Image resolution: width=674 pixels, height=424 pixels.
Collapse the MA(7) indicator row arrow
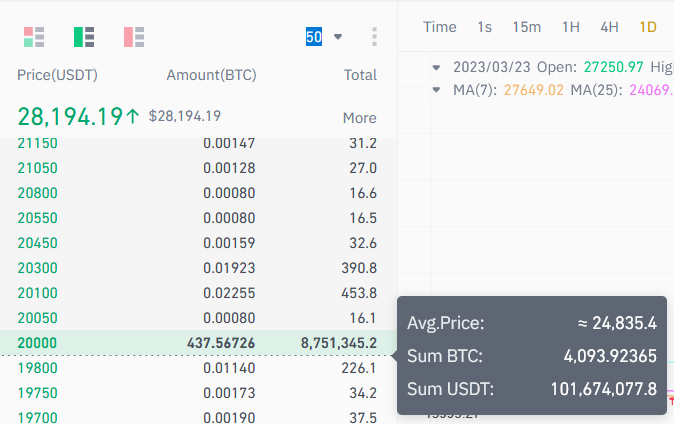pos(436,90)
